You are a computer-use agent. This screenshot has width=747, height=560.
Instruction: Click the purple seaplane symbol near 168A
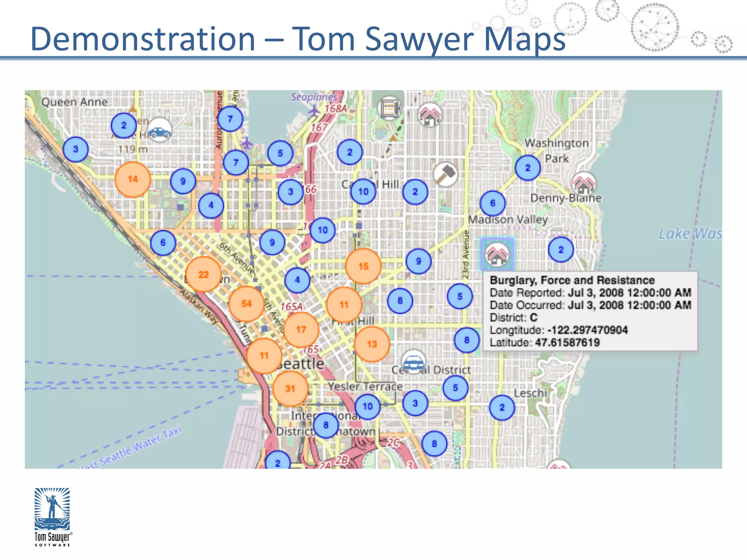pos(314,110)
